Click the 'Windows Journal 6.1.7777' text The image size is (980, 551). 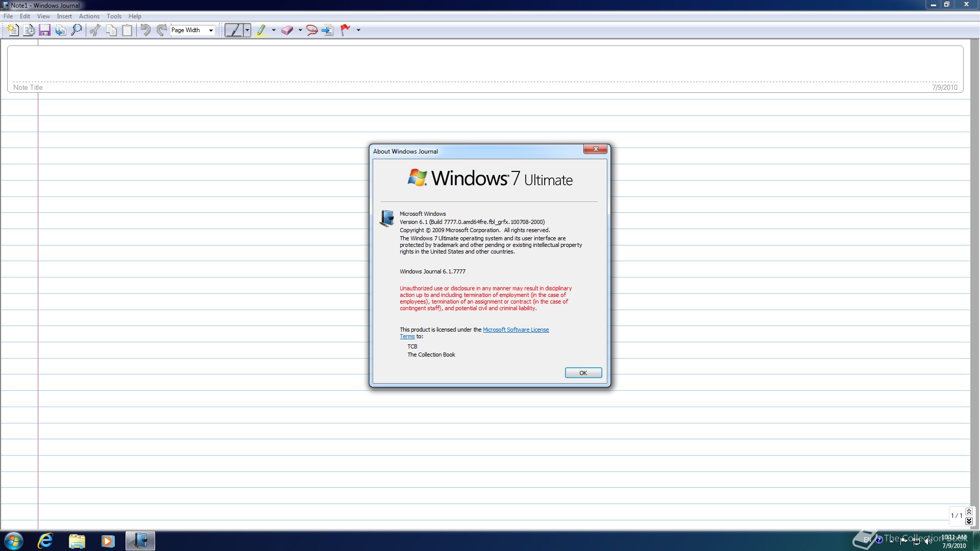(432, 271)
